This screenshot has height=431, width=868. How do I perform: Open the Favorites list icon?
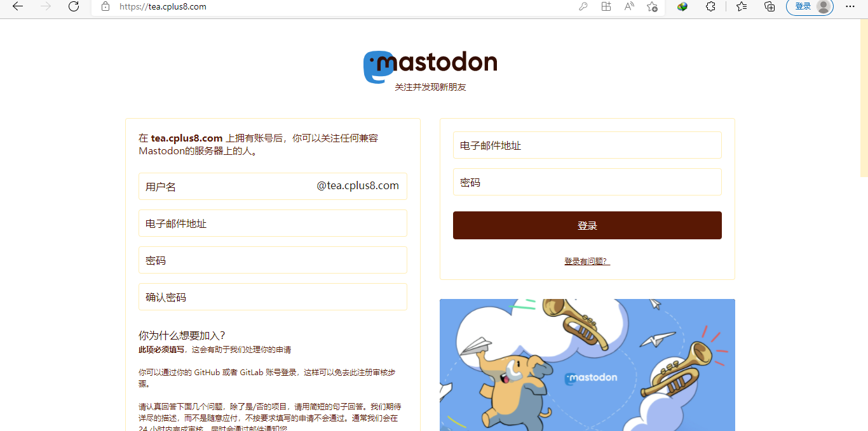(742, 6)
